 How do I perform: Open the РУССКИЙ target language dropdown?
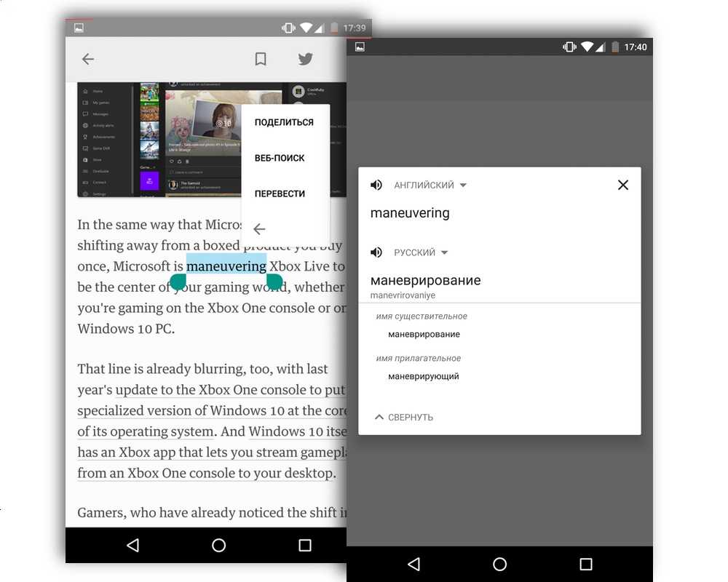coord(421,252)
